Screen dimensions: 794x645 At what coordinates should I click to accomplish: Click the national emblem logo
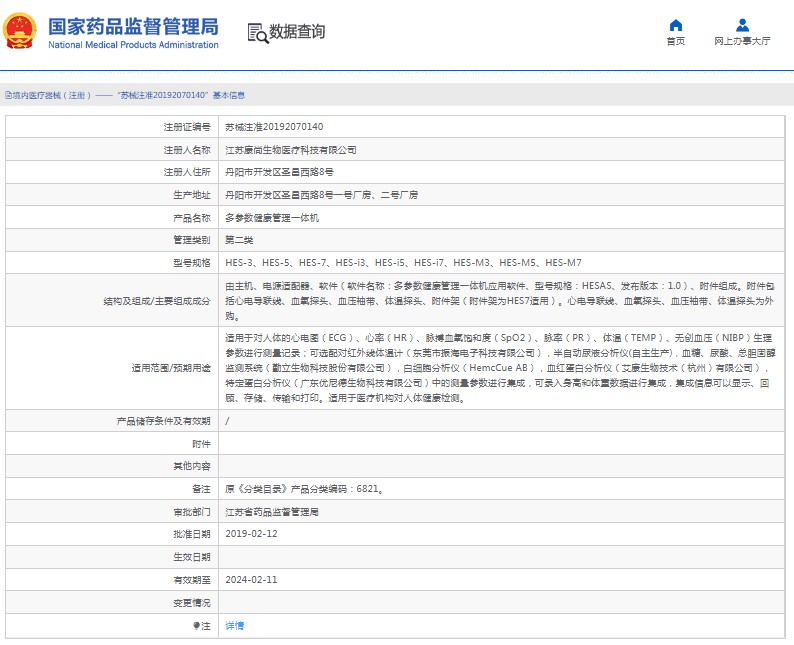point(20,31)
